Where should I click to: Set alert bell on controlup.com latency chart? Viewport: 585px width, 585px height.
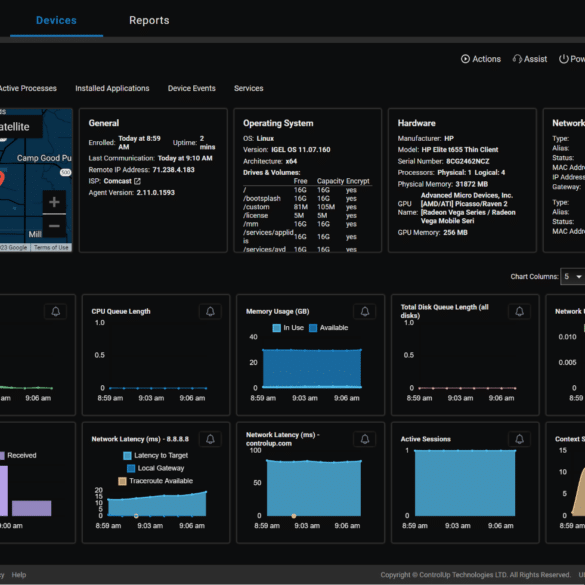point(365,439)
